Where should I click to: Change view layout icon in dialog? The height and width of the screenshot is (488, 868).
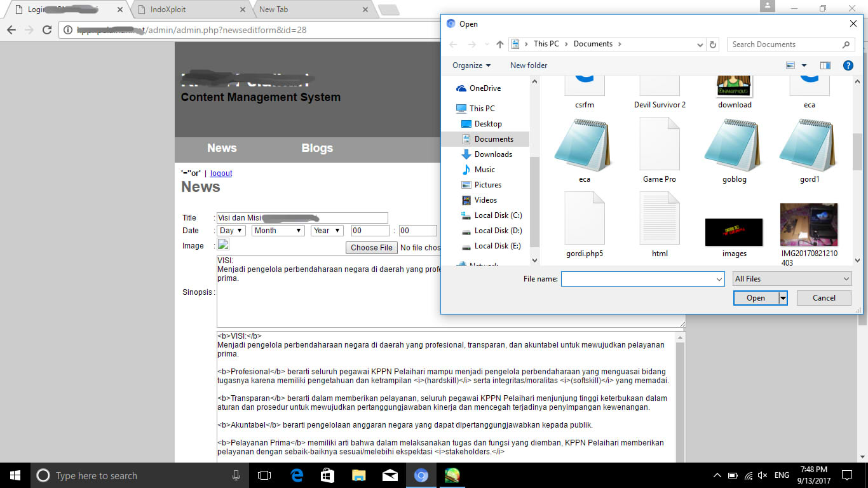click(x=790, y=65)
